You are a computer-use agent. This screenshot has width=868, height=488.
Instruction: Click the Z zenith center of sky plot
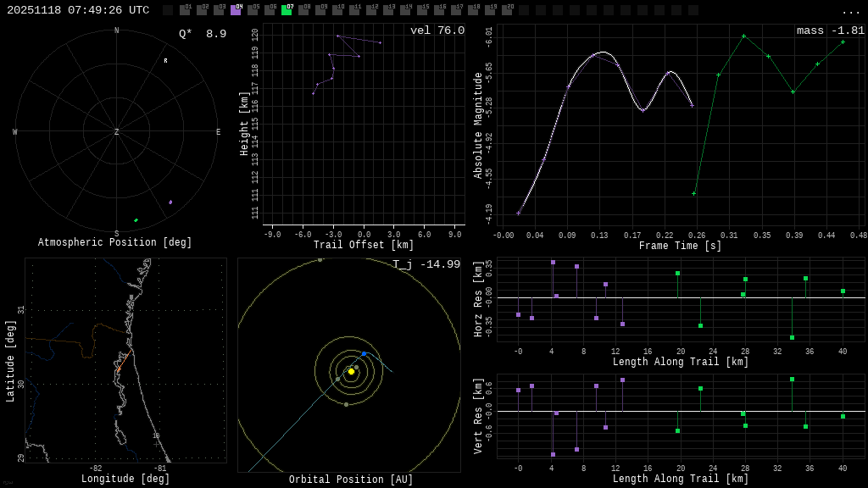(117, 132)
